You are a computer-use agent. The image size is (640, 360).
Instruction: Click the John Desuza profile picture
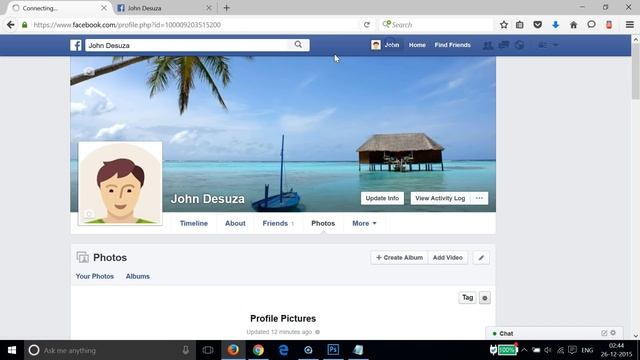(120, 183)
